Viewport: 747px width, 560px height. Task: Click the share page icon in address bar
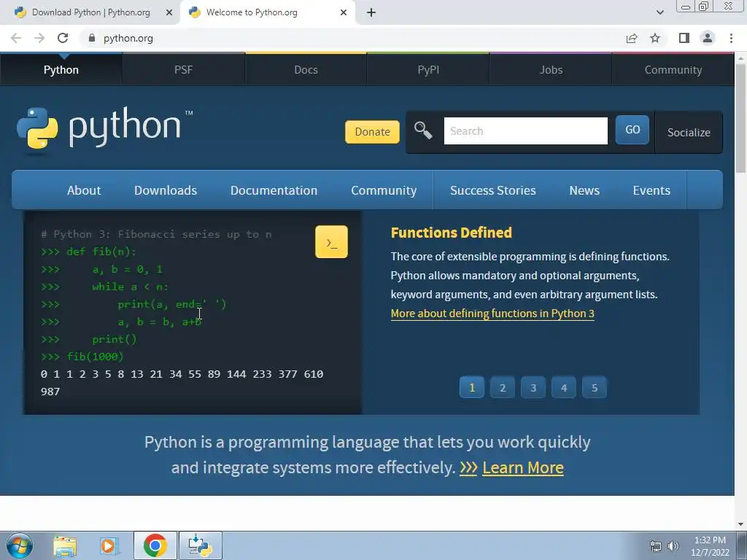pyautogui.click(x=632, y=38)
